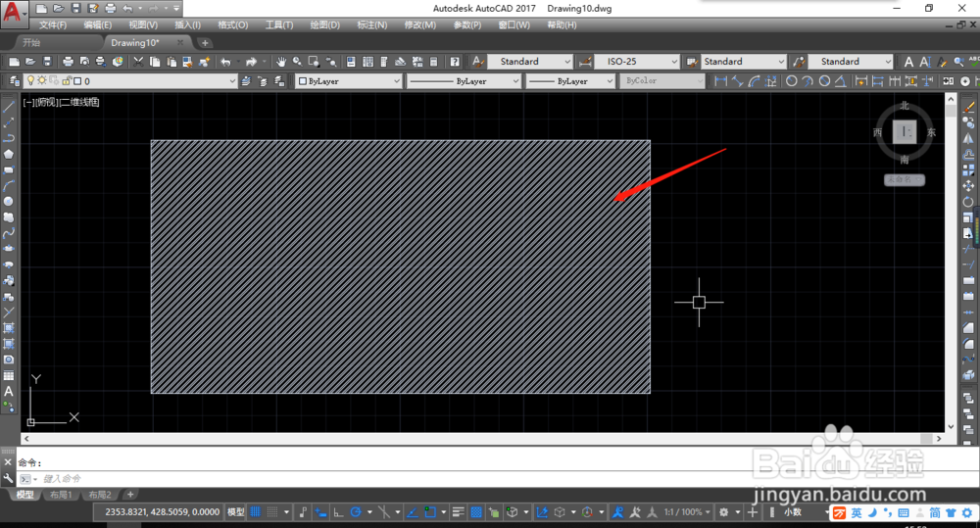
Task: Click the 小数 units button in the status bar
Action: pos(793,511)
